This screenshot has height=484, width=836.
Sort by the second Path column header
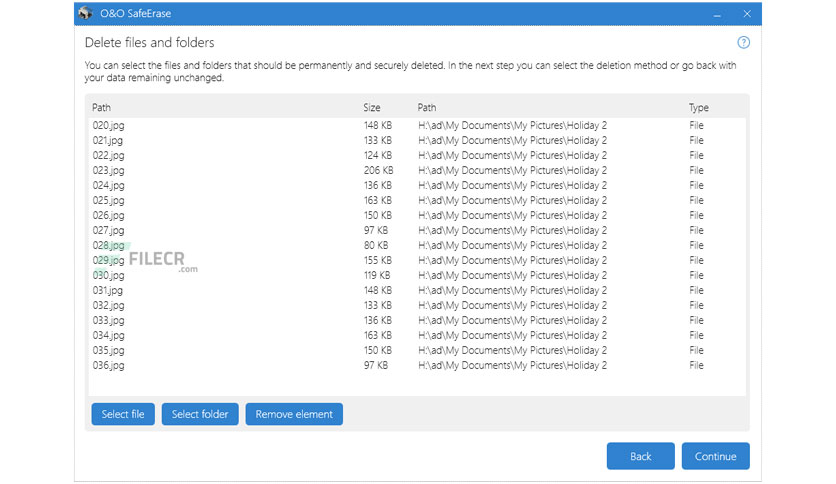pyautogui.click(x=427, y=108)
